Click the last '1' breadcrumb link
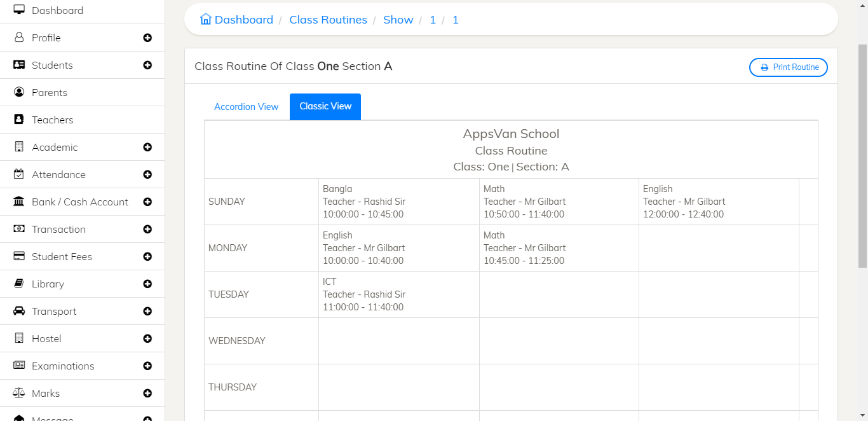 pos(455,20)
